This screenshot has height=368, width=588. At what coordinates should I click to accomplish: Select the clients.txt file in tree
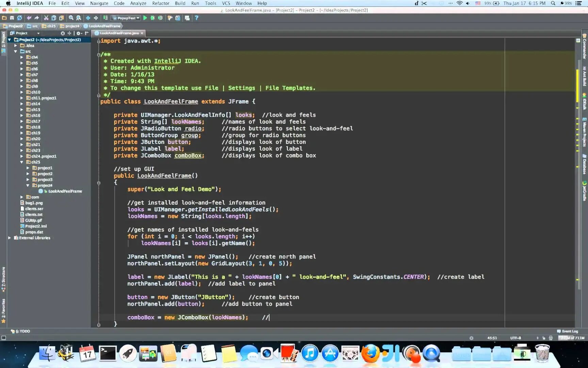[34, 215]
